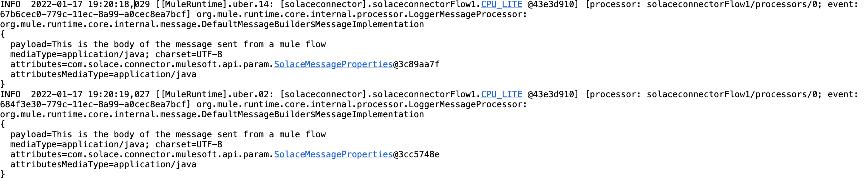This screenshot has width=868, height=178.
Task: Click the first attributesMediaType=application/java line
Action: click(103, 75)
